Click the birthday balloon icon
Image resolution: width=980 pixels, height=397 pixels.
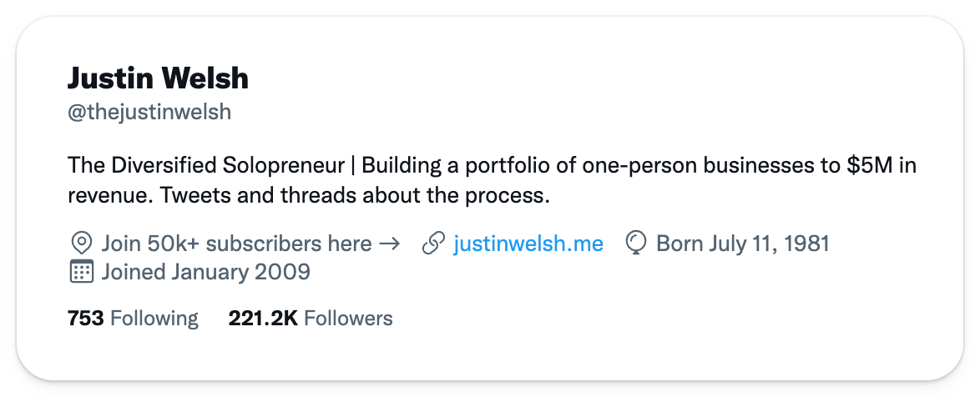pyautogui.click(x=635, y=243)
